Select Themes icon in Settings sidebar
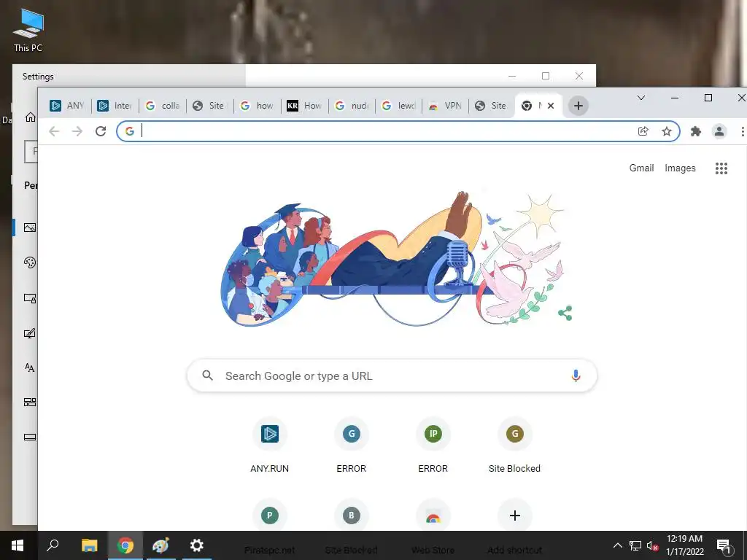 coord(29,333)
